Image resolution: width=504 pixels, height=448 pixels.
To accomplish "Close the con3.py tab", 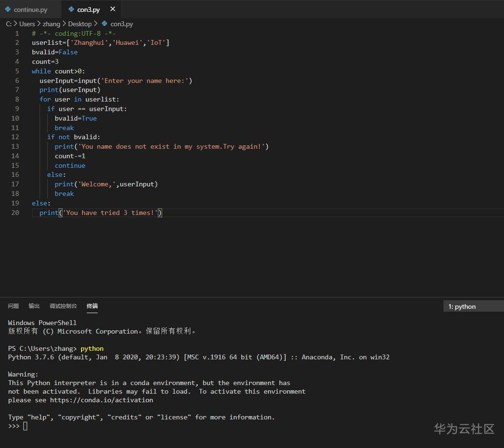I will (x=113, y=9).
